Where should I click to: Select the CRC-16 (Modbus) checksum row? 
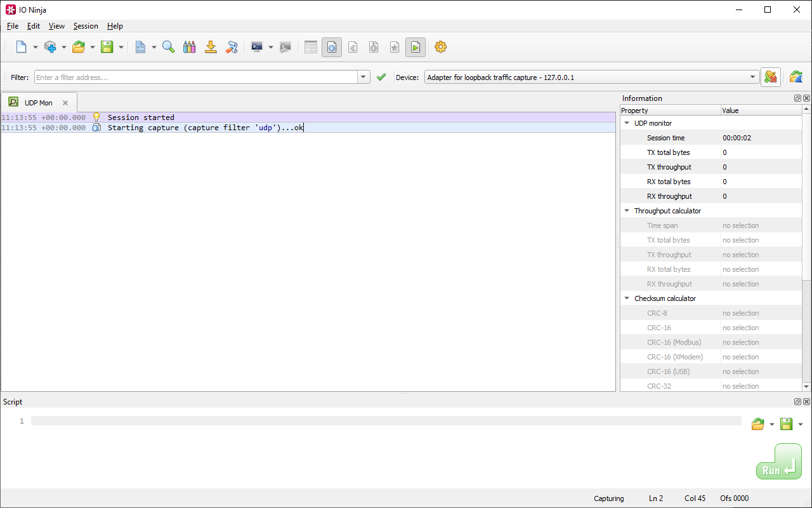coord(711,342)
